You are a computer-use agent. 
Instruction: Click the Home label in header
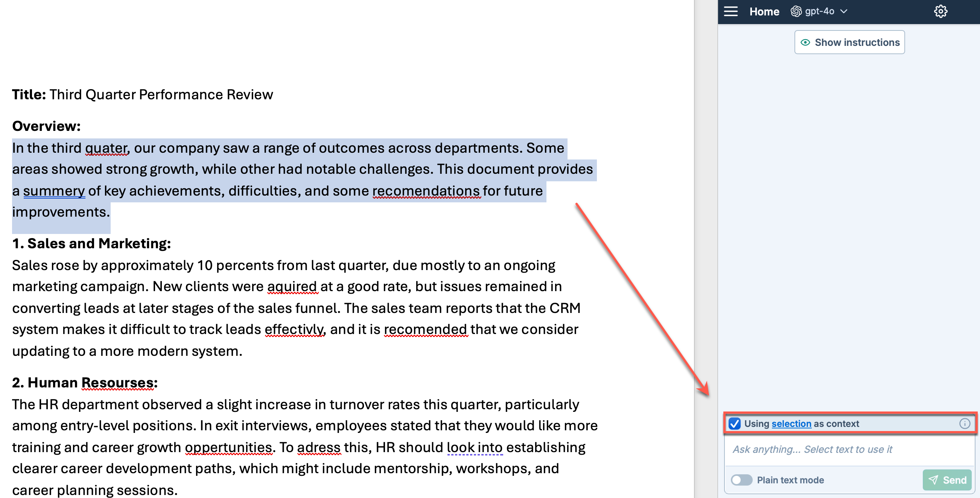pos(764,11)
